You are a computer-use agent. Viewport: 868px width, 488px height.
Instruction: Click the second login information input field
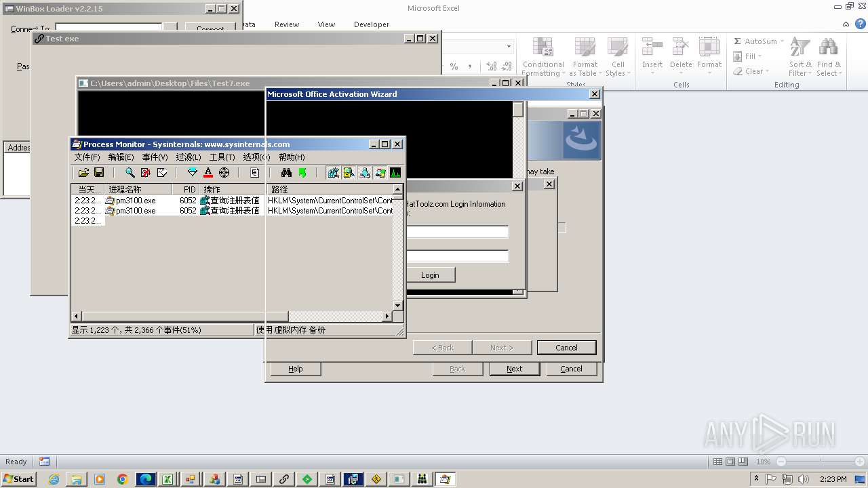click(x=457, y=256)
